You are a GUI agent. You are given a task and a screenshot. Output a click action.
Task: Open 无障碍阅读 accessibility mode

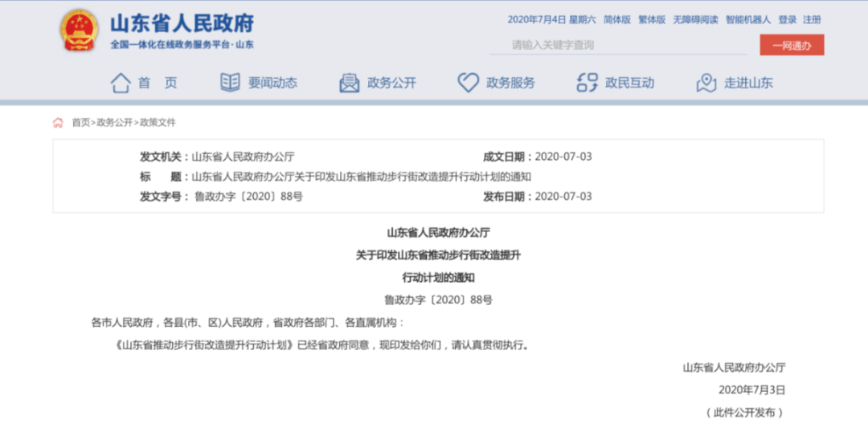[x=695, y=20]
